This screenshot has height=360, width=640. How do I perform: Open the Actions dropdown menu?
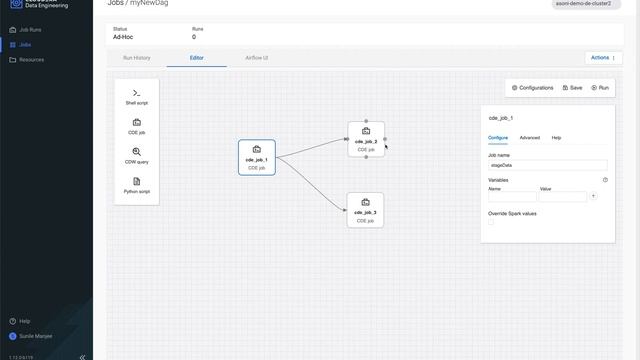[603, 58]
